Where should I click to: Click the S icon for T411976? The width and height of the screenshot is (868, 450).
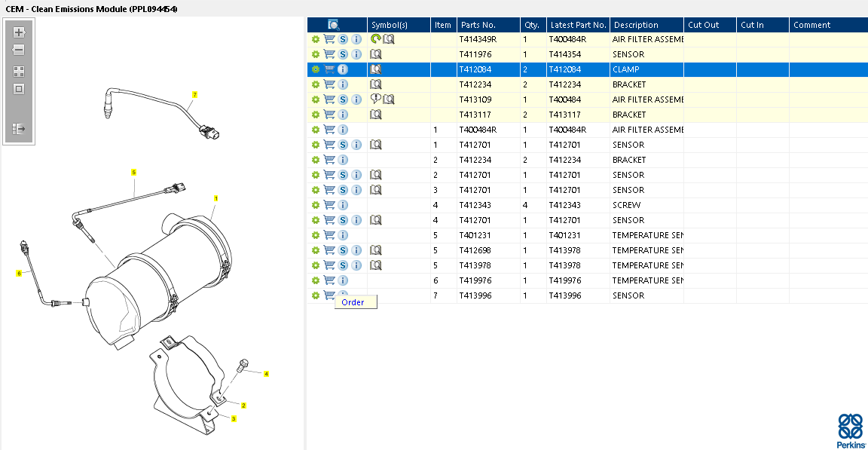click(343, 54)
